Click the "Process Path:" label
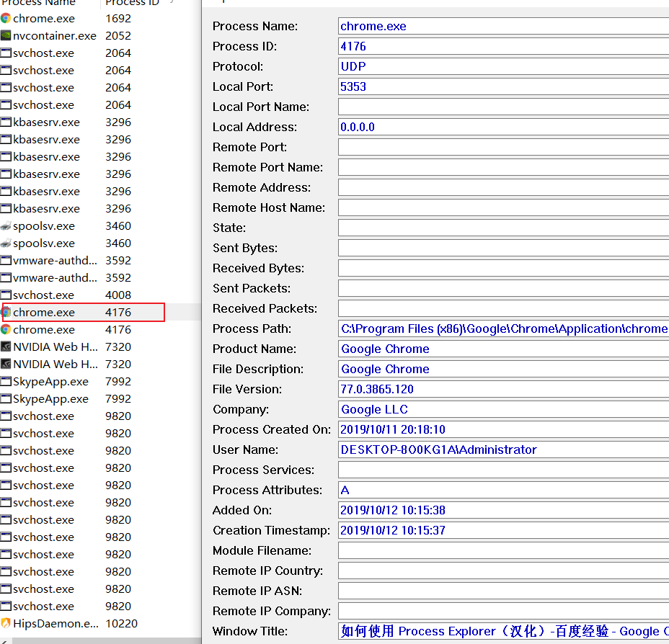The height and width of the screenshot is (644, 669). pos(252,328)
